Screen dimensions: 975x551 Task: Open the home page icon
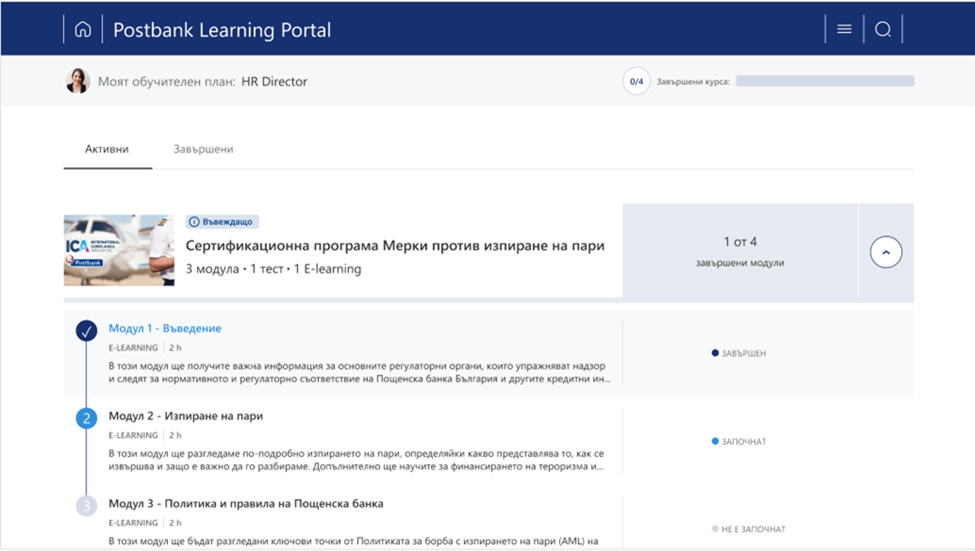click(83, 29)
